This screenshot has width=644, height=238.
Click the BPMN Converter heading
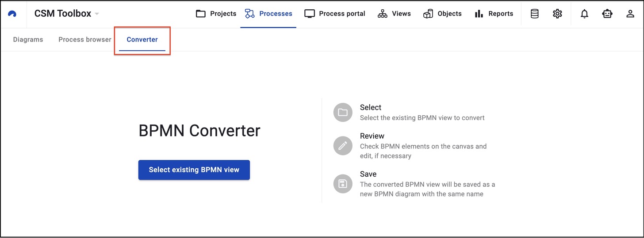(x=199, y=131)
